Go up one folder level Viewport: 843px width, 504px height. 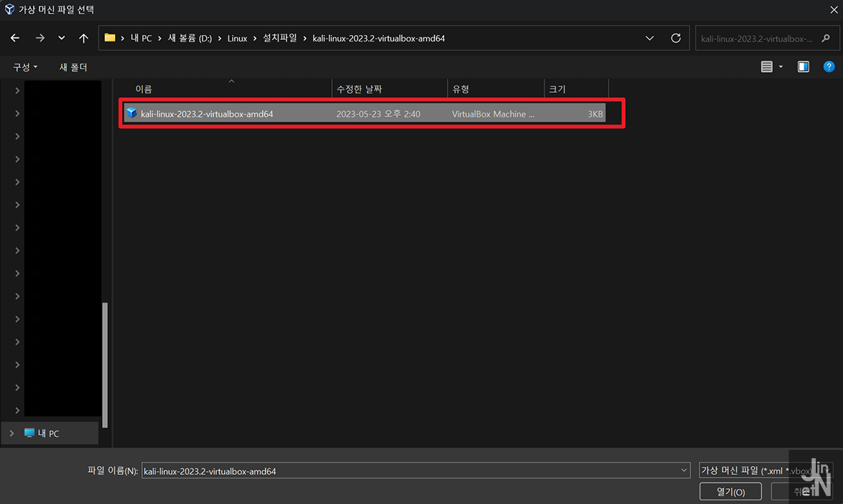point(84,38)
